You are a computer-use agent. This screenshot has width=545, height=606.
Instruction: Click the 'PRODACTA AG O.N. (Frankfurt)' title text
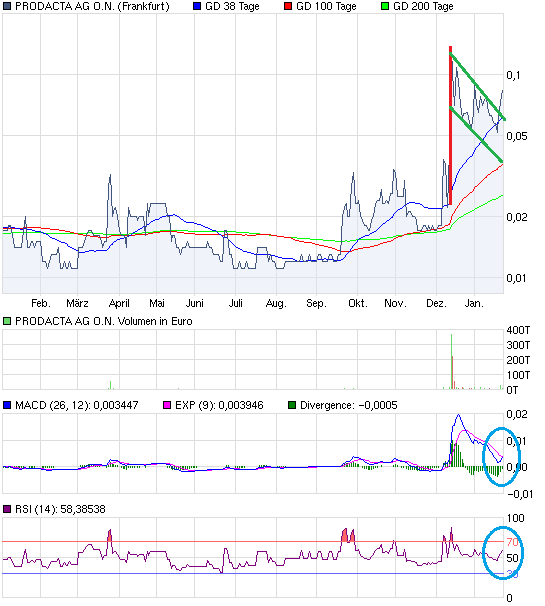92,7
